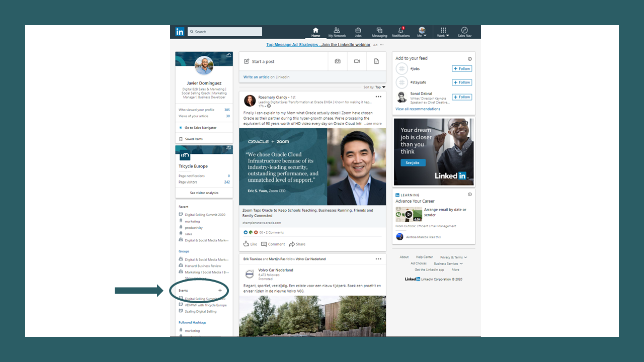
Task: Open Volvo Car Nederland post options
Action: tap(378, 259)
